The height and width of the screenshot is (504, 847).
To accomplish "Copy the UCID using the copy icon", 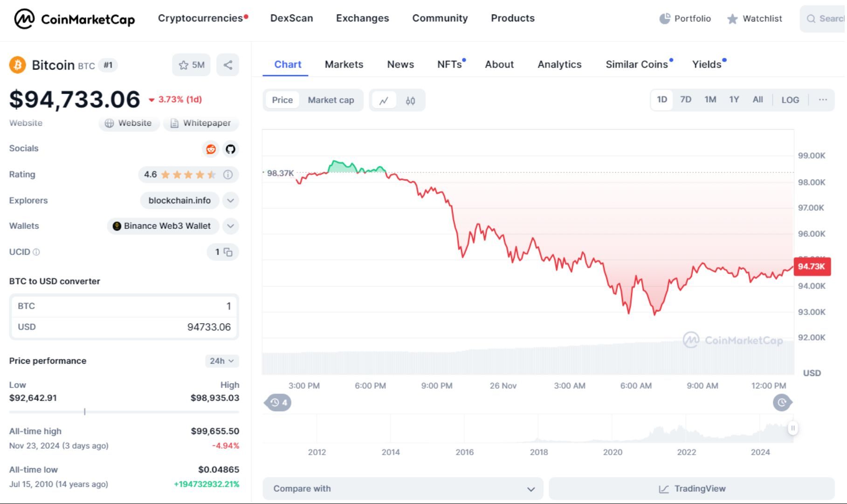I will coord(229,252).
